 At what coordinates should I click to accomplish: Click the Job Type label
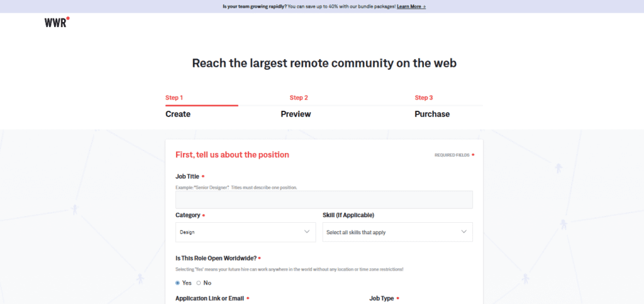(x=382, y=298)
